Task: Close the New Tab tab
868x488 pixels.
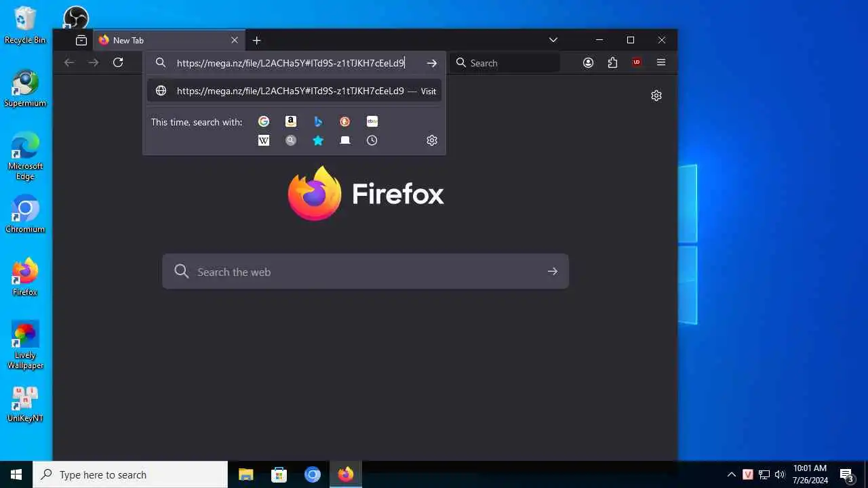Action: point(235,41)
